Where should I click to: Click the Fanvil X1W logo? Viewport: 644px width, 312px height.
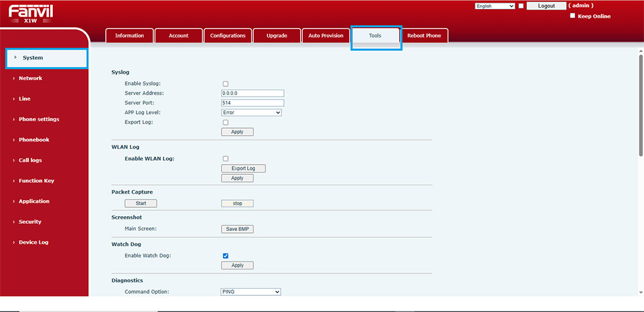(31, 13)
